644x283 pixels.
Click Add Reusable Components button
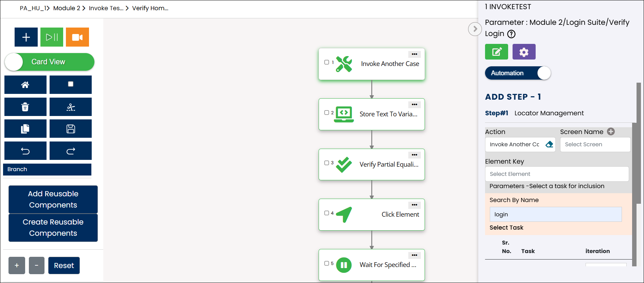pos(53,199)
